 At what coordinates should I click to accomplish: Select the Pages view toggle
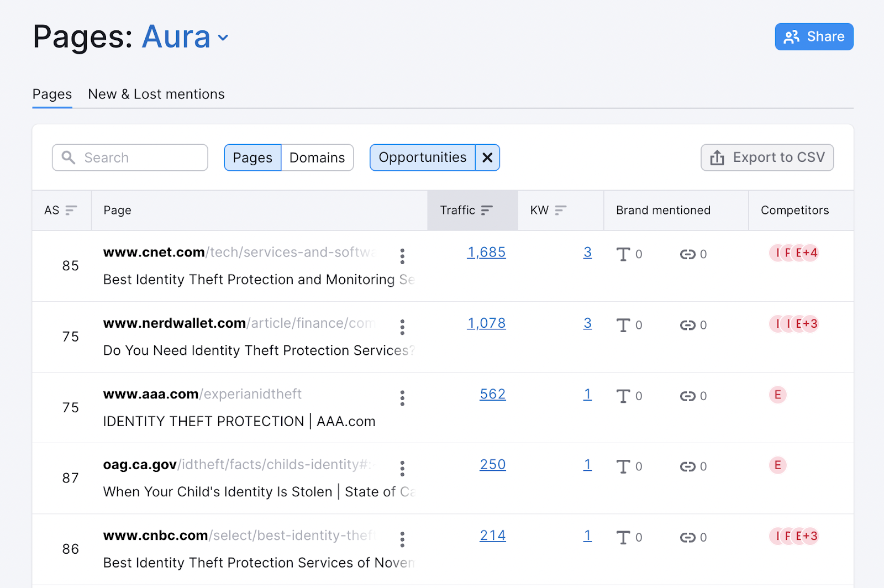coord(252,158)
